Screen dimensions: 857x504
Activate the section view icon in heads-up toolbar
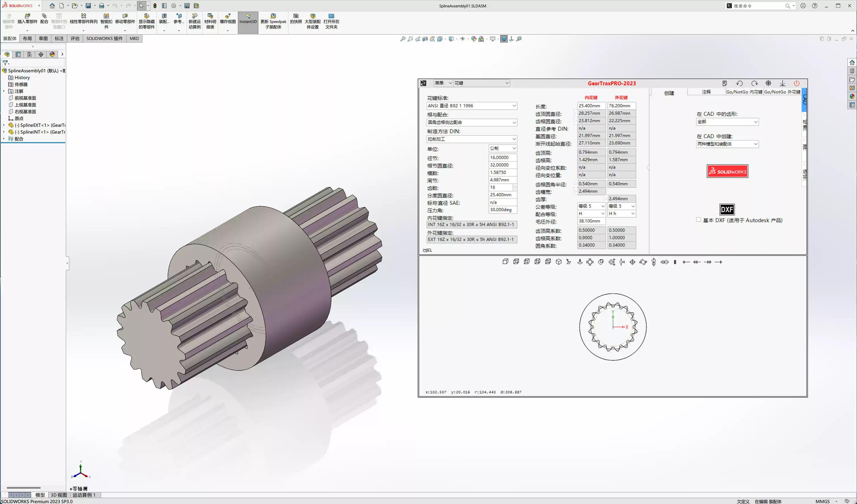pyautogui.click(x=425, y=39)
